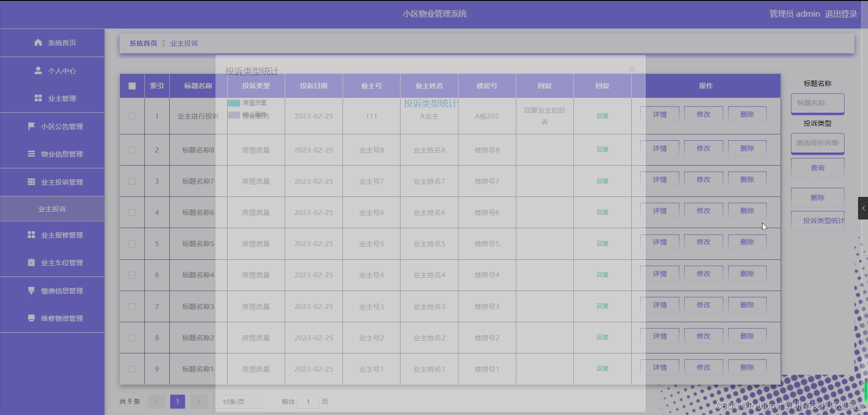868x415 pixels.
Task: Click the grid icon beside 业主管理
Action: [x=38, y=98]
